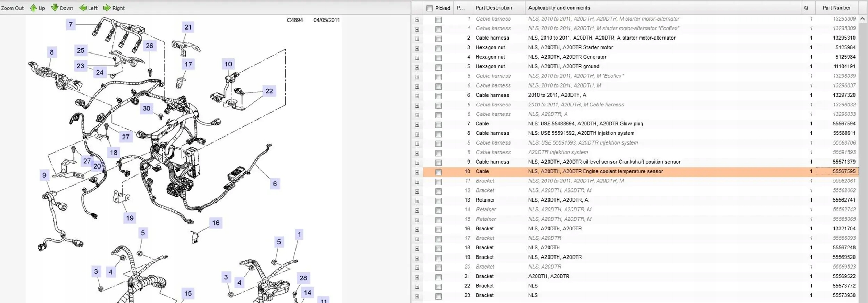This screenshot has height=303, width=868.
Task: Select part number cell 13296032
Action: tap(844, 105)
